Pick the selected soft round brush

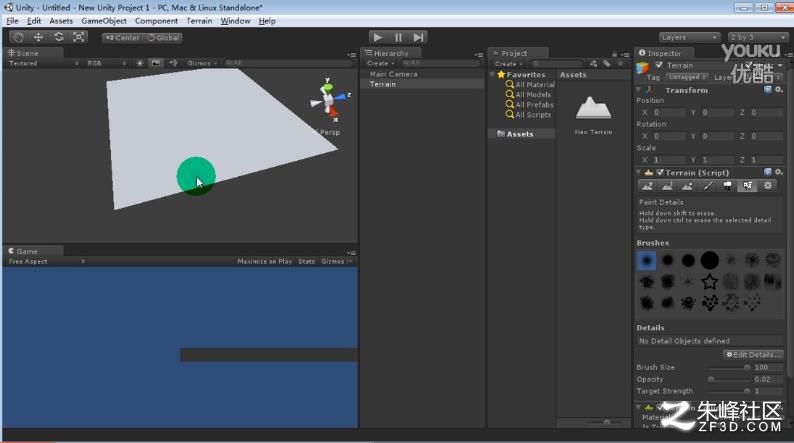click(647, 260)
